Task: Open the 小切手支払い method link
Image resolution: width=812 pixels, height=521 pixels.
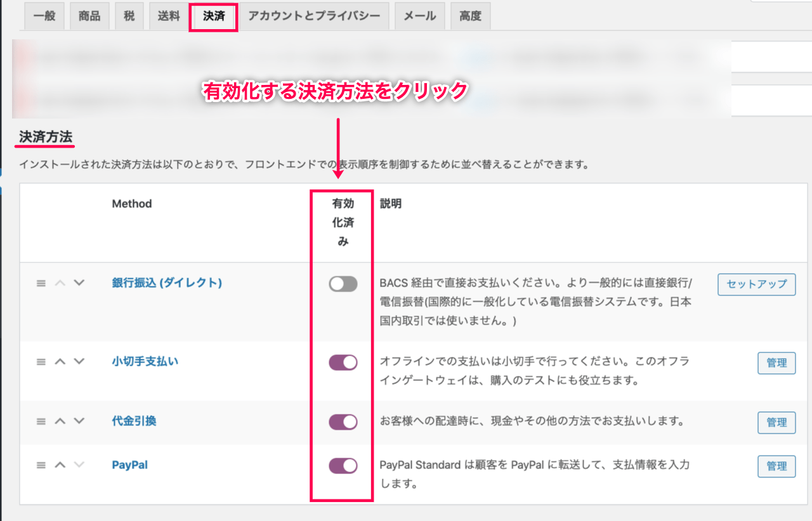Action: (145, 362)
